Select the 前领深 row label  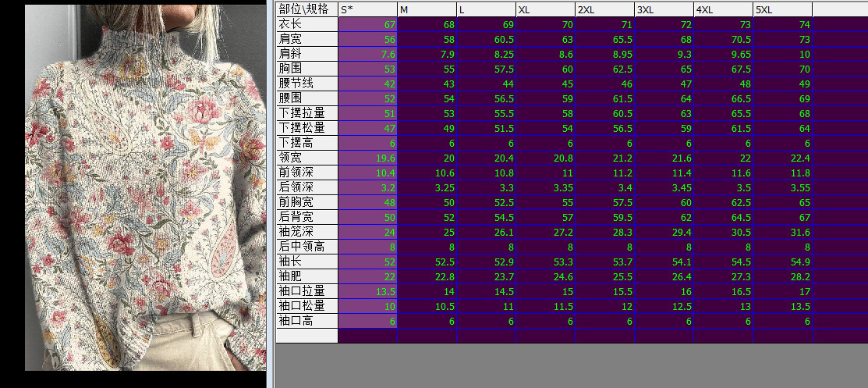click(x=307, y=173)
